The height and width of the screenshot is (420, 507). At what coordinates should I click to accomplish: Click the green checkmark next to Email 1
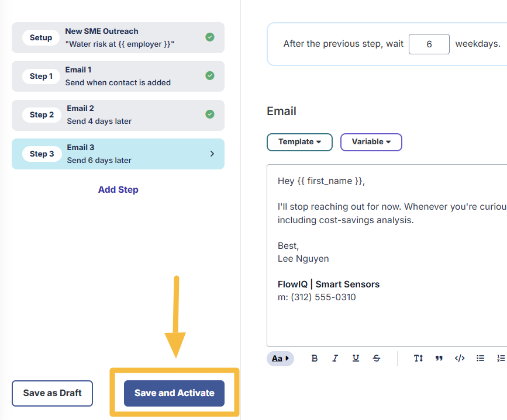[210, 76]
